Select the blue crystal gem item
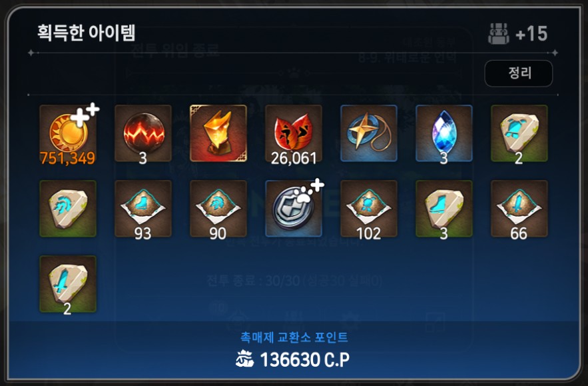This screenshot has width=588, height=386. 444,133
